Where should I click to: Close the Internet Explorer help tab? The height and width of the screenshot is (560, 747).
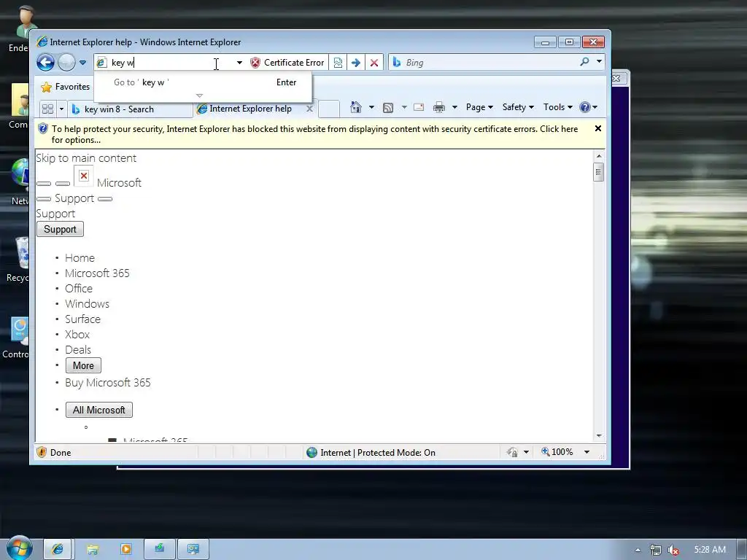309,109
